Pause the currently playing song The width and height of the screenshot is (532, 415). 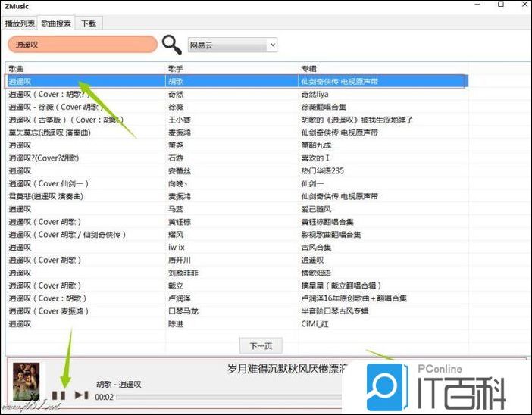58,395
